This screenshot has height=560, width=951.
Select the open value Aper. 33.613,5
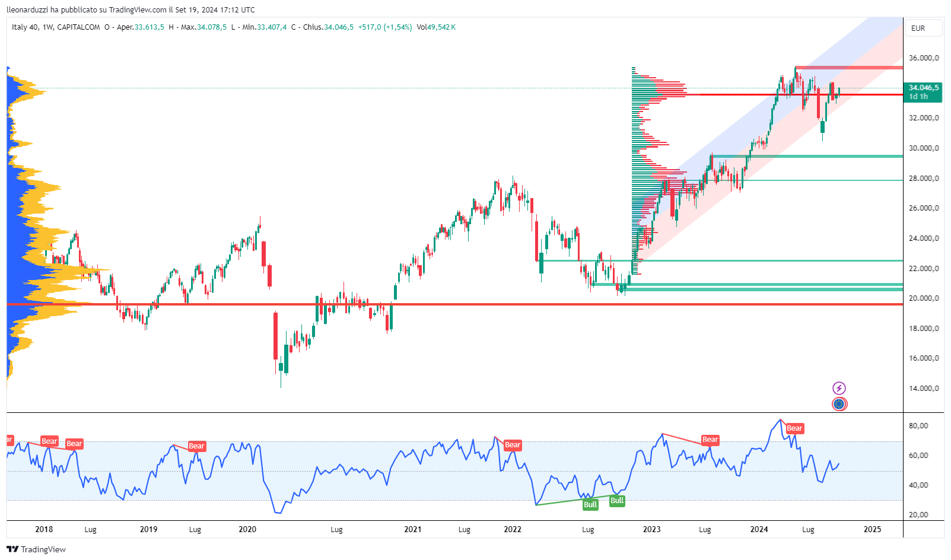[134, 27]
